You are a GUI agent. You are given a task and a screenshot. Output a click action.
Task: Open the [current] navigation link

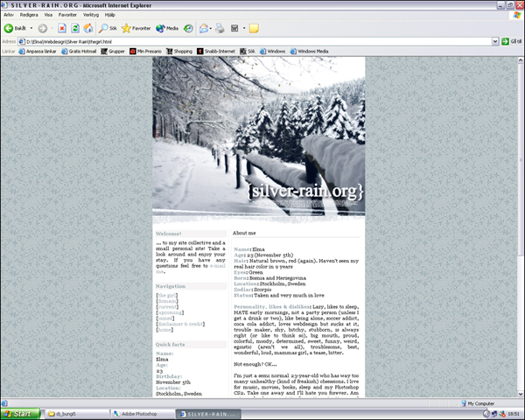[167, 306]
